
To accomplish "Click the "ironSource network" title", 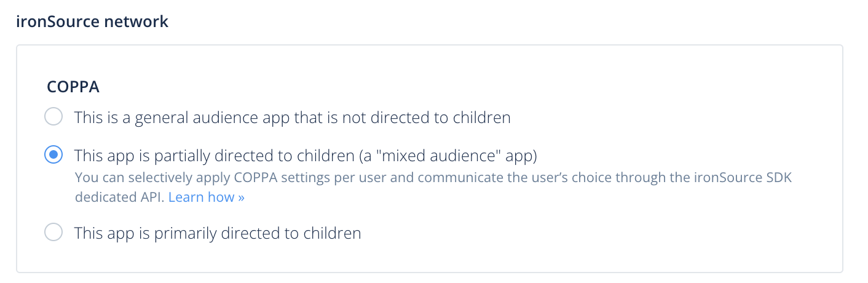I will point(92,22).
